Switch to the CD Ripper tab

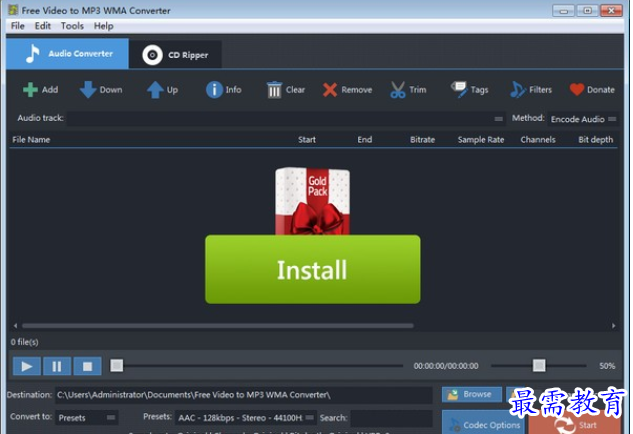pyautogui.click(x=176, y=55)
